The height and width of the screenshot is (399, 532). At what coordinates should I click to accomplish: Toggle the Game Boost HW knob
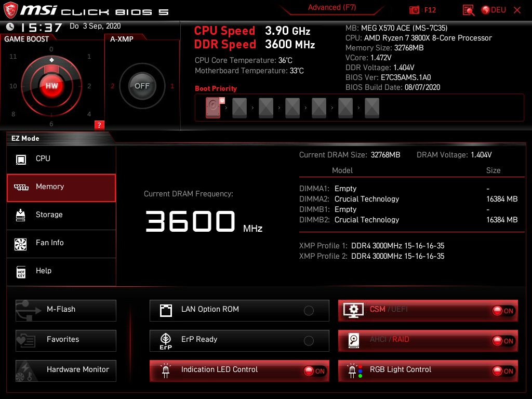(x=51, y=86)
